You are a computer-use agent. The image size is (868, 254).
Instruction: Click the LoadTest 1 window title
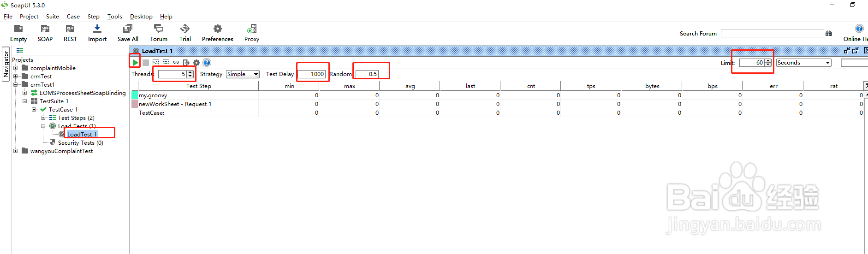tap(157, 51)
